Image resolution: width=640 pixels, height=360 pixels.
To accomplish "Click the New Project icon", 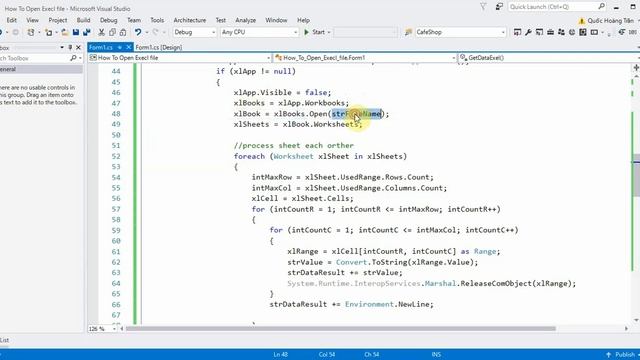I will 31,32.
